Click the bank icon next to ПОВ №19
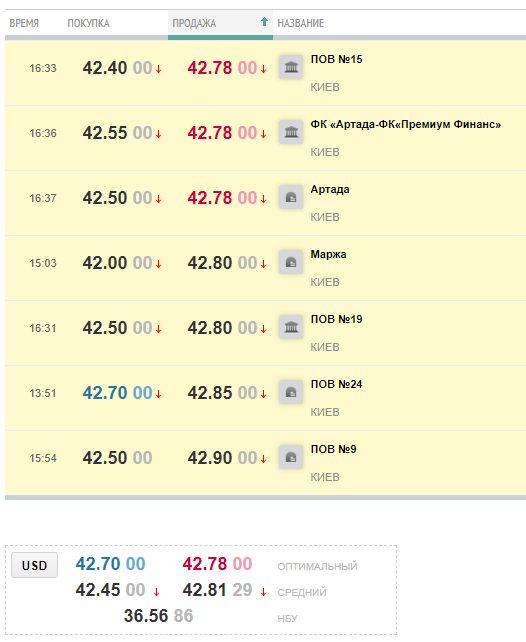526x642 pixels. click(291, 327)
